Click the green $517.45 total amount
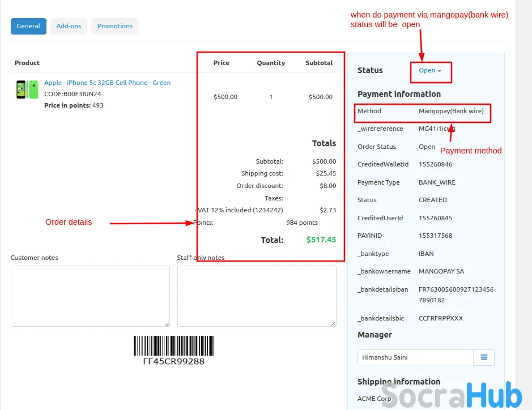This screenshot has width=532, height=410. click(321, 240)
